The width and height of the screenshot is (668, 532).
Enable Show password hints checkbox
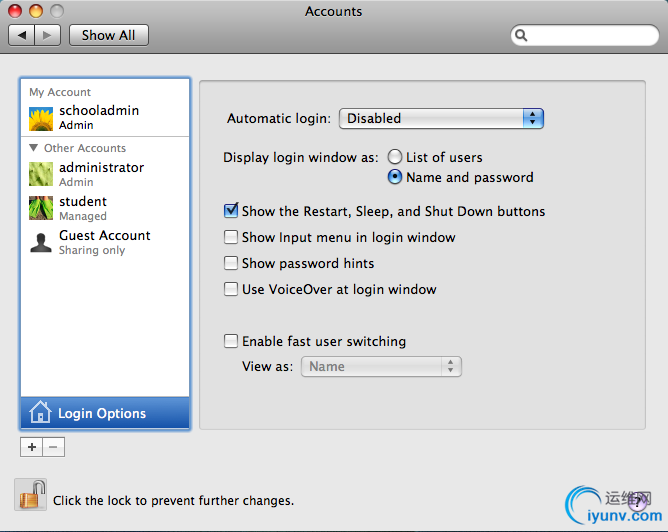tap(231, 263)
